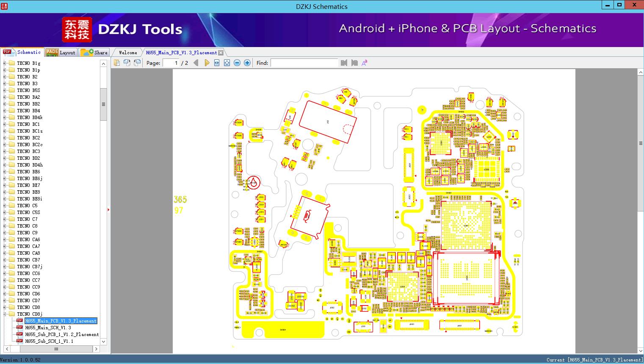Click document scroll up arrow button
Image resolution: width=644 pixels, height=364 pixels.
click(x=641, y=72)
